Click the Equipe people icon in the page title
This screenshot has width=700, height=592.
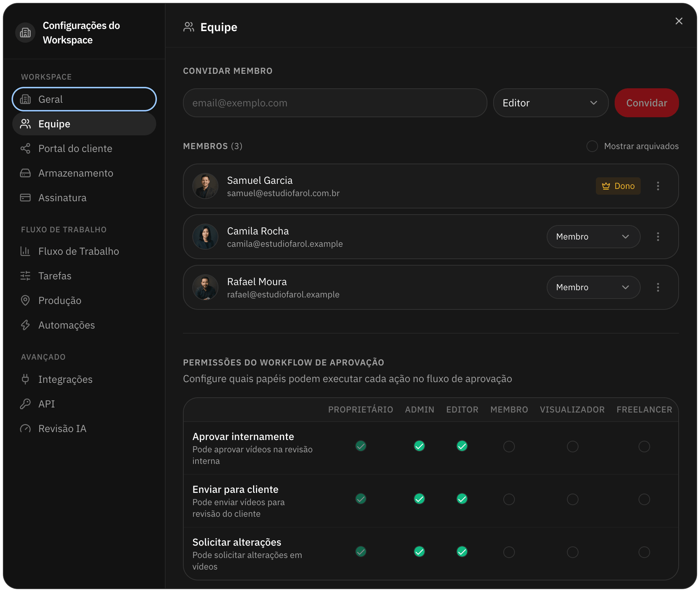(189, 27)
